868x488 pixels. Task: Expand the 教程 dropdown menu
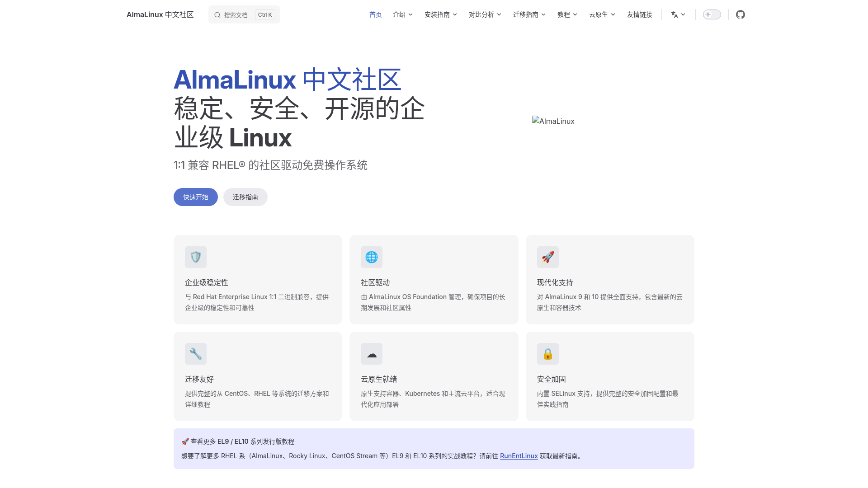567,14
